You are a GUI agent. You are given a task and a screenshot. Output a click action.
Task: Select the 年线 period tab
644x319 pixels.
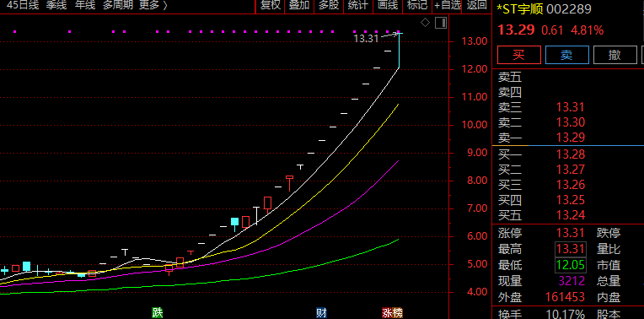tap(85, 5)
